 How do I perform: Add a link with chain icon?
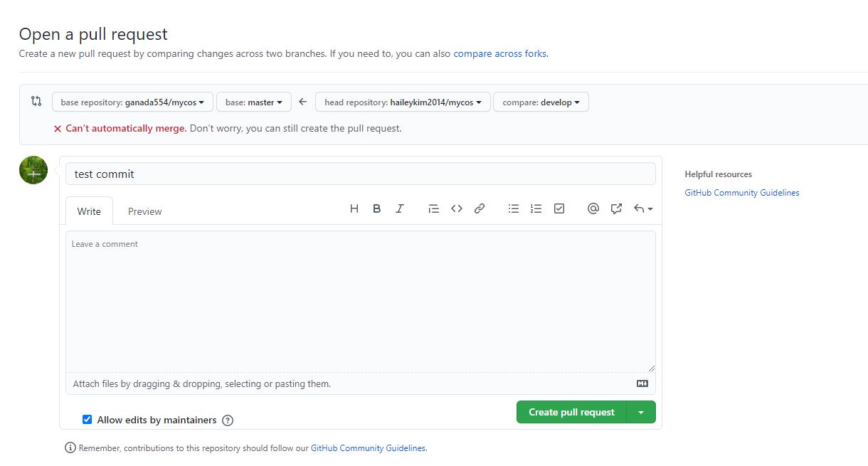pyautogui.click(x=480, y=208)
